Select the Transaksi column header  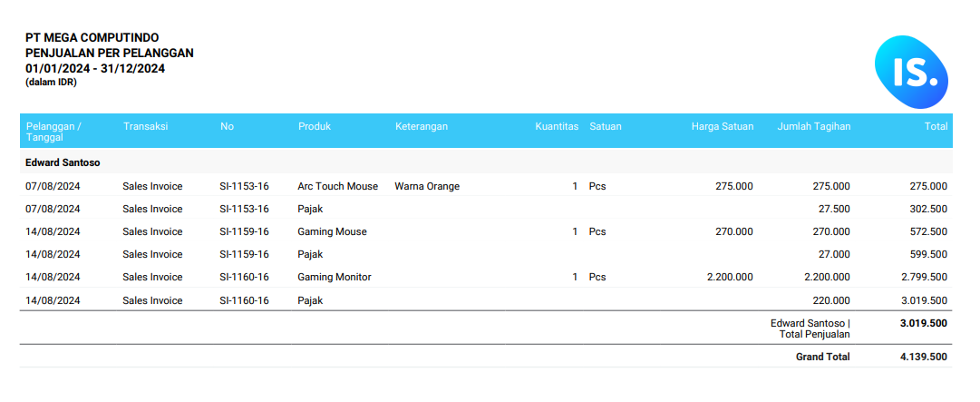145,127
